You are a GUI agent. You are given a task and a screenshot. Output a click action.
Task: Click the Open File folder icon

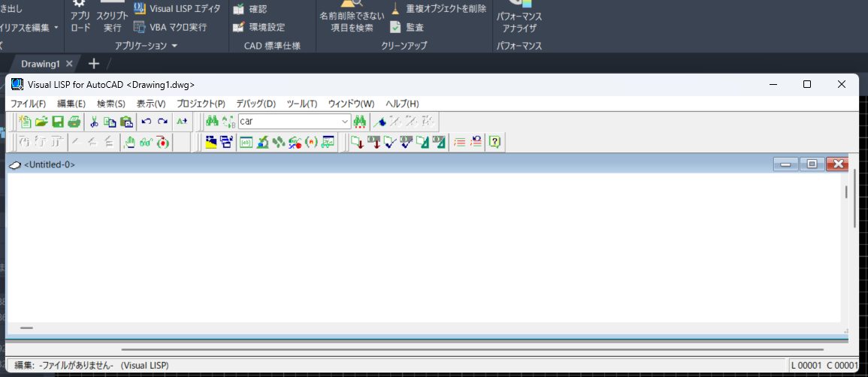[41, 121]
